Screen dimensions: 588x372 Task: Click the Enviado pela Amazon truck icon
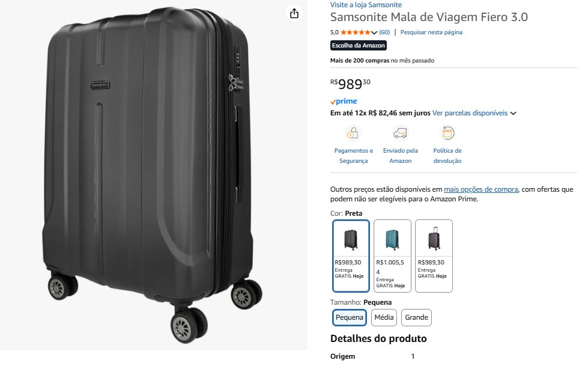tap(400, 133)
